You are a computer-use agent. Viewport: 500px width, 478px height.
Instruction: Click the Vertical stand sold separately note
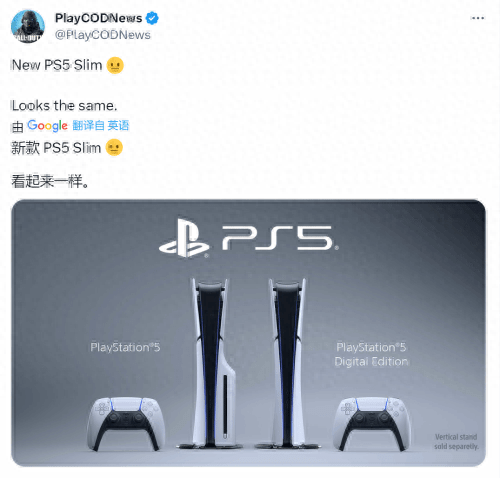click(x=456, y=441)
